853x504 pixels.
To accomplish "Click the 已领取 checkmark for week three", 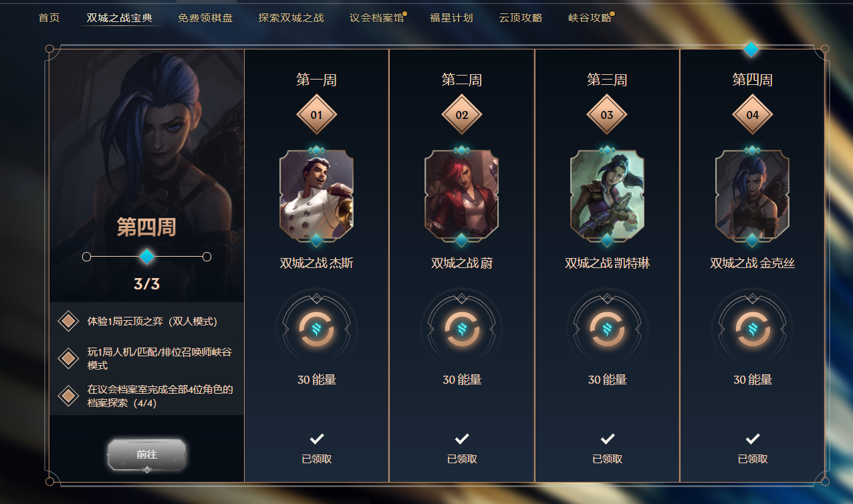I will (x=607, y=438).
